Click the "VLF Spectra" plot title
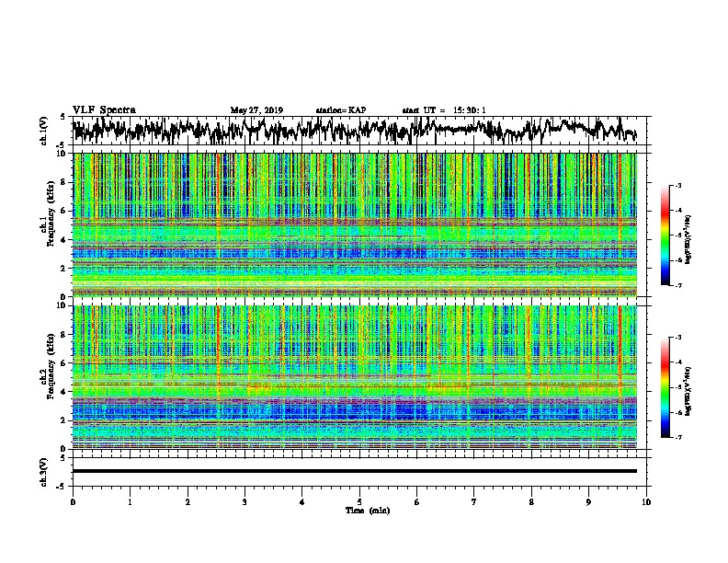 coord(104,109)
